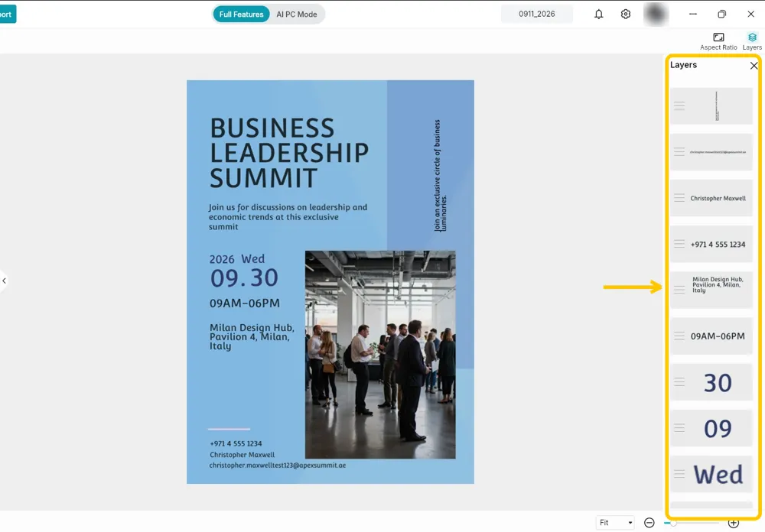This screenshot has height=532, width=765.
Task: Click the zoom in plus icon
Action: click(x=734, y=523)
